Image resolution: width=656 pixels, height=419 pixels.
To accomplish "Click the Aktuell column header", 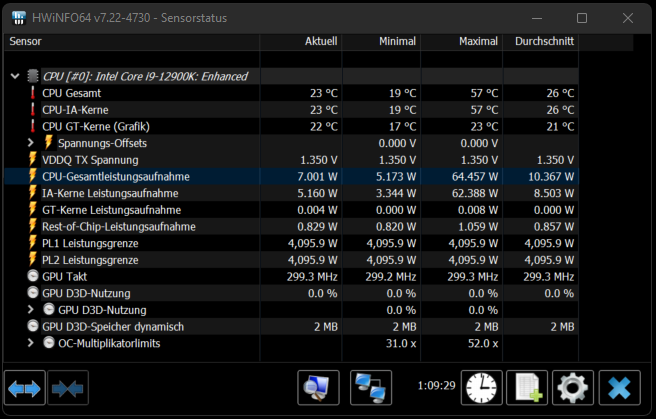I will 301,41.
